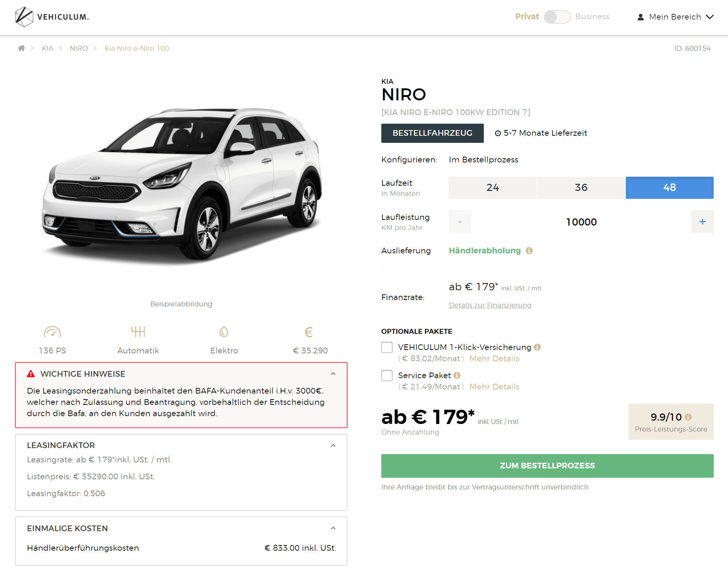
Task: Click the Privat label
Action: click(527, 17)
